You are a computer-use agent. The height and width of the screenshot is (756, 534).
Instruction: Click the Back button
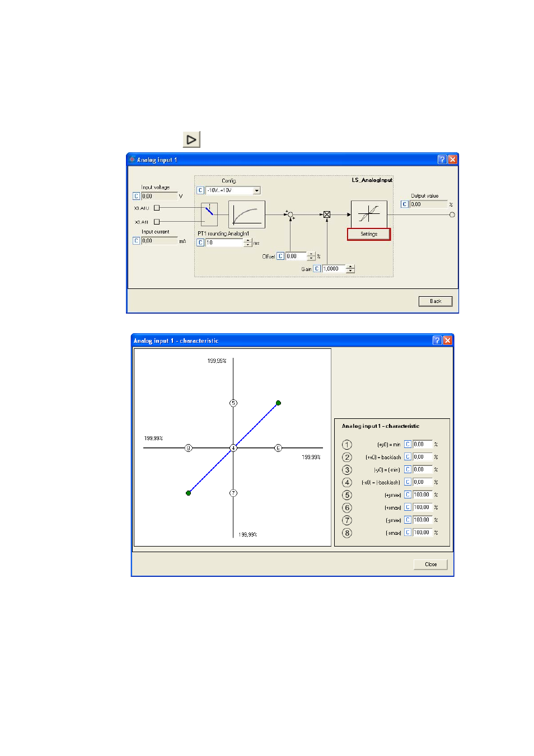435,301
